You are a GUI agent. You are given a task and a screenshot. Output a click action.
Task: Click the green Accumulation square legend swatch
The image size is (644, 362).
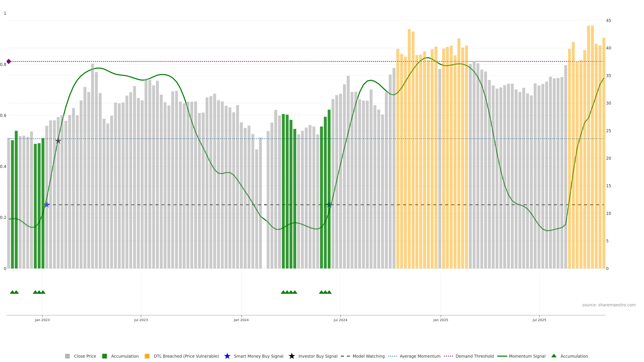[104, 356]
